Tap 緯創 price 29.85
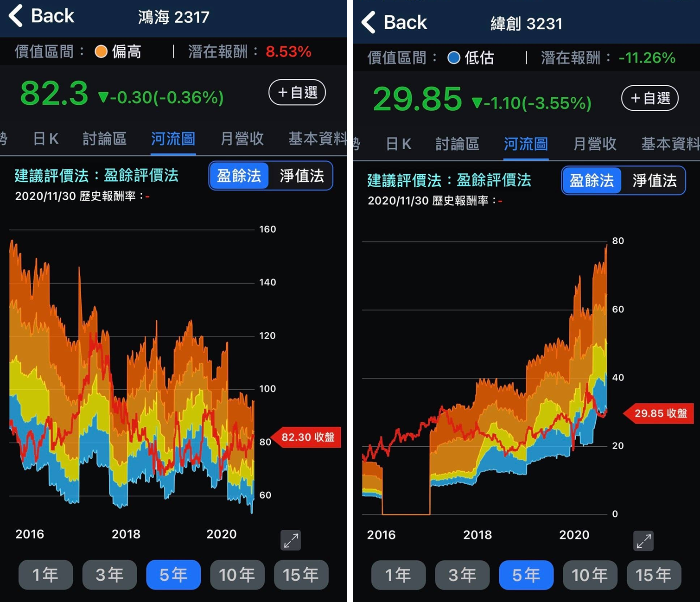 coord(417,99)
